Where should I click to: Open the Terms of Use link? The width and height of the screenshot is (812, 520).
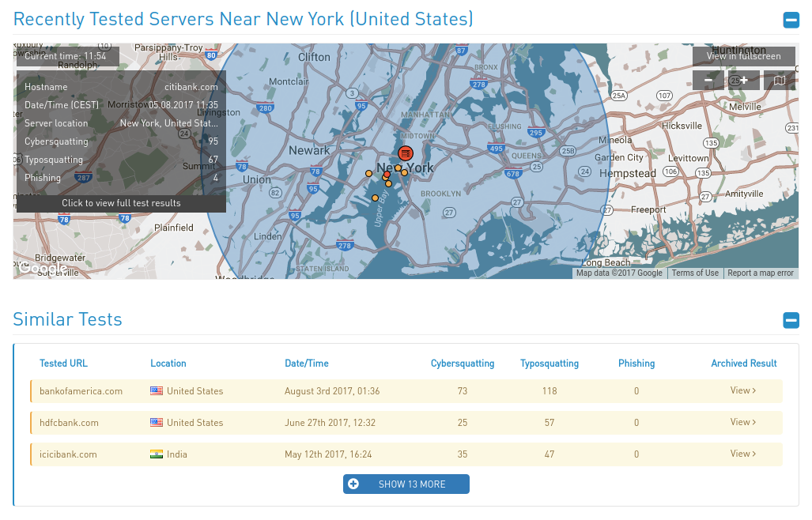(695, 273)
